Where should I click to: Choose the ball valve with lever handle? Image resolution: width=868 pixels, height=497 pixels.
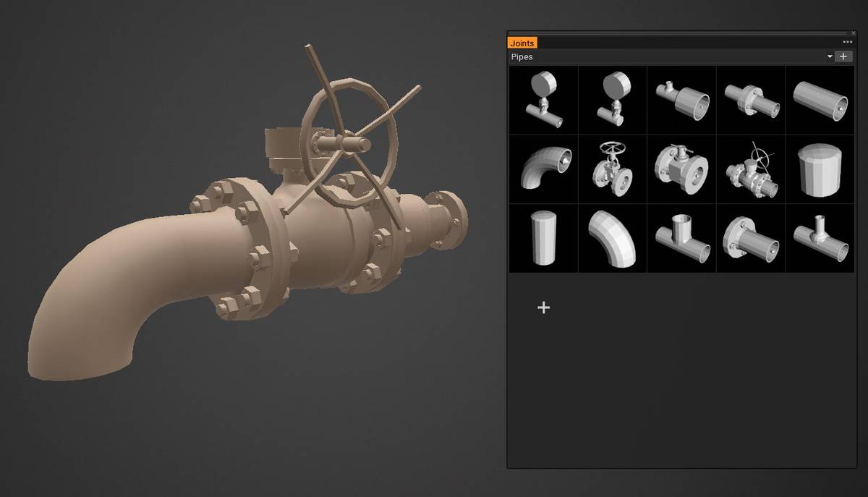[x=681, y=169]
